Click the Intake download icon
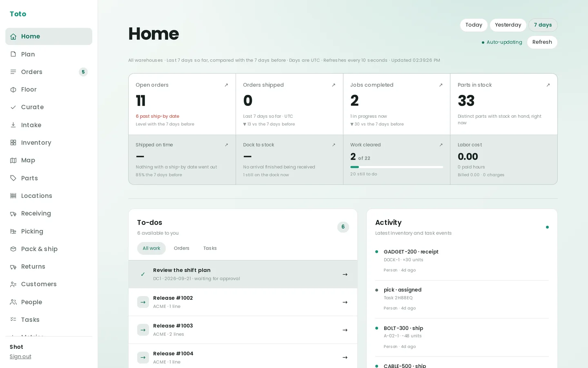The width and height of the screenshot is (588, 368). pyautogui.click(x=13, y=125)
